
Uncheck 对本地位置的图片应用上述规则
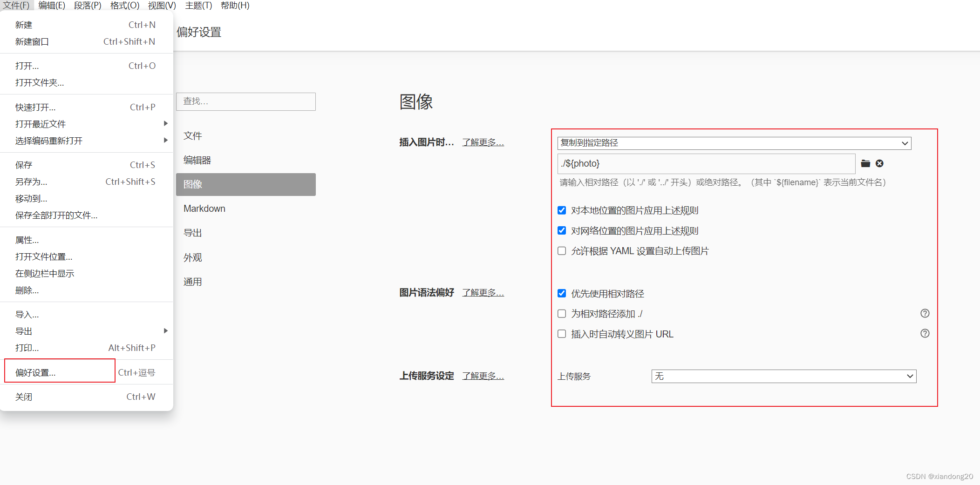pyautogui.click(x=562, y=210)
